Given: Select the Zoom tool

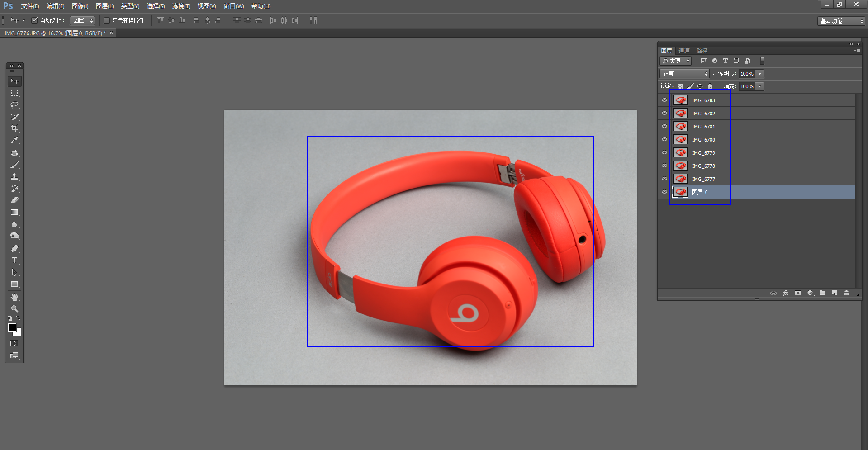Looking at the screenshot, I should 14,309.
